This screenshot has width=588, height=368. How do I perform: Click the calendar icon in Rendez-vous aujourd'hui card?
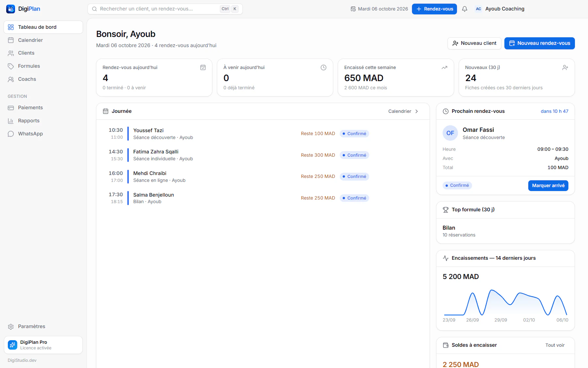click(203, 67)
